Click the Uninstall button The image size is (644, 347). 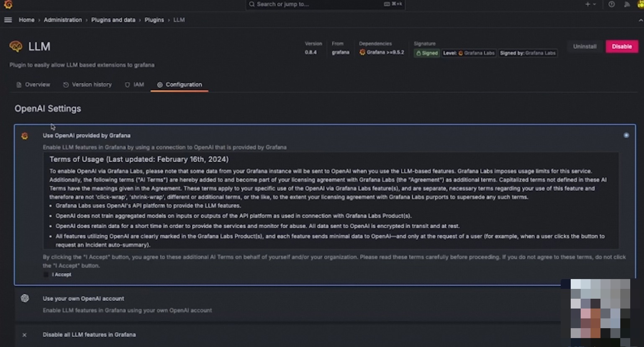[585, 46]
